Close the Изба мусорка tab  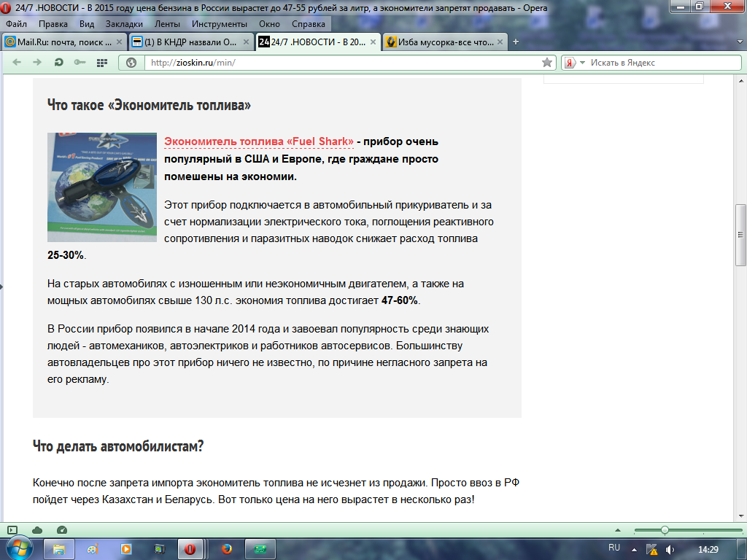point(500,42)
